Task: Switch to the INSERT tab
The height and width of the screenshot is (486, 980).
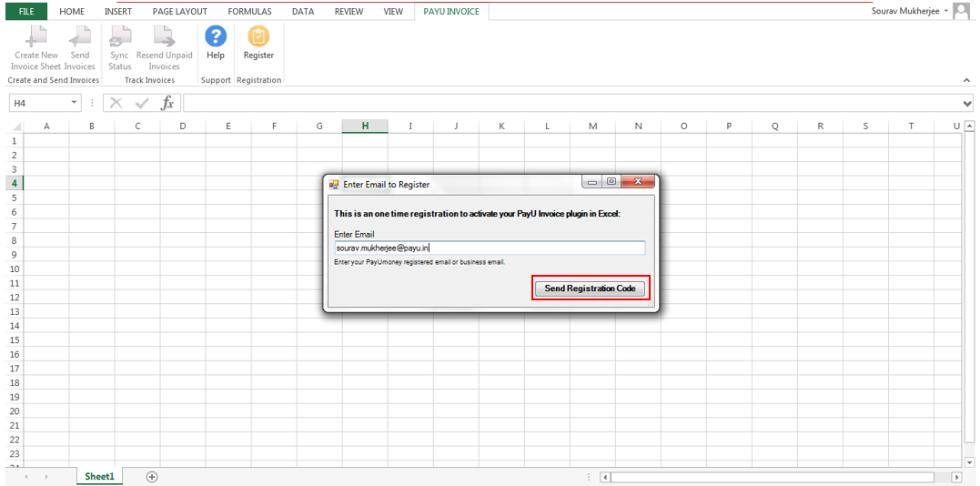Action: coord(118,11)
